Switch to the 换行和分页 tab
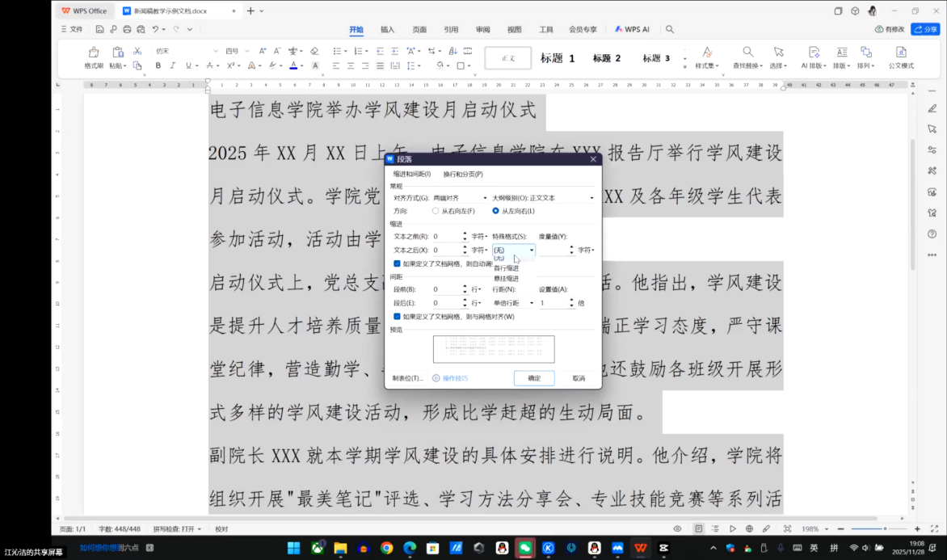Image resolution: width=947 pixels, height=560 pixels. tap(462, 174)
